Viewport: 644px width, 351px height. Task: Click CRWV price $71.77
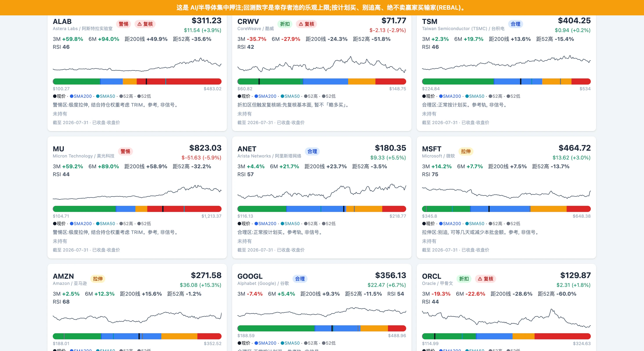pyautogui.click(x=394, y=20)
